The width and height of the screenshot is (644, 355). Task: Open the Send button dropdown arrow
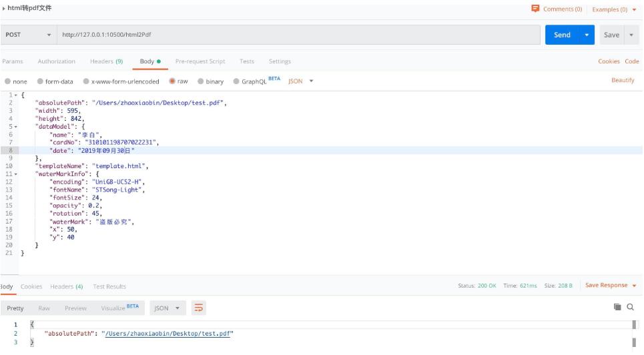click(587, 35)
